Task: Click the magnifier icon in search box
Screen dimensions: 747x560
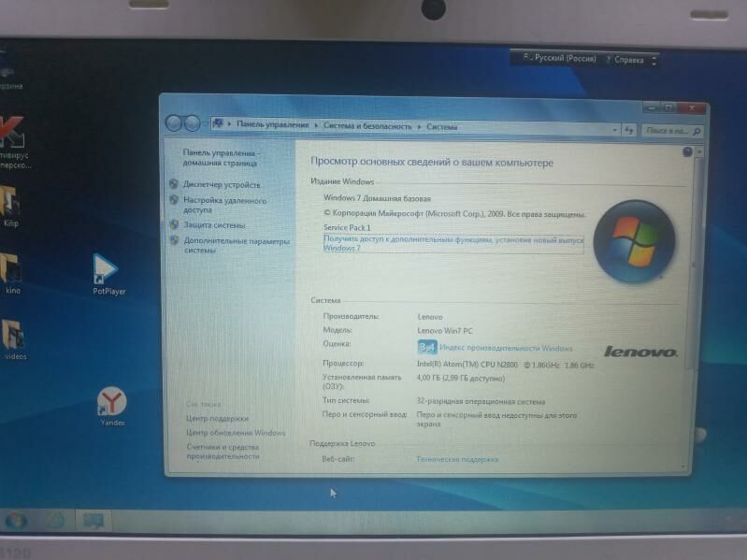Action: tap(697, 131)
